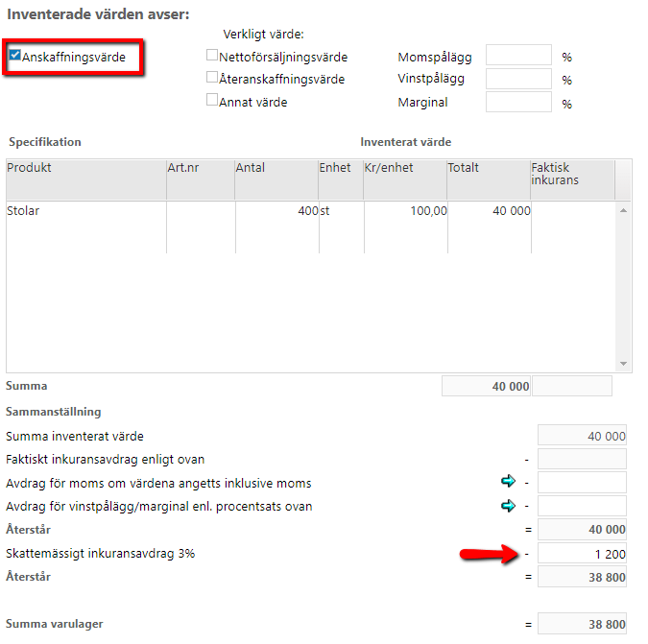
Task: Click the Marginal percentage field
Action: (x=518, y=102)
